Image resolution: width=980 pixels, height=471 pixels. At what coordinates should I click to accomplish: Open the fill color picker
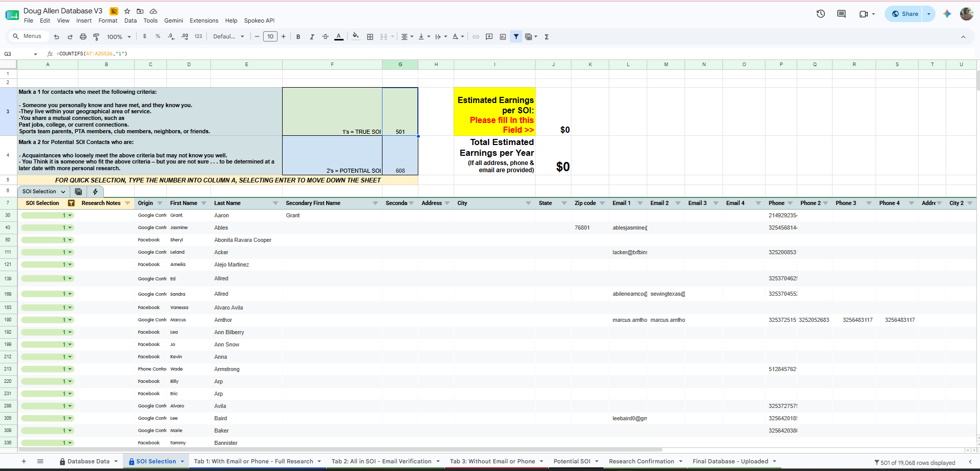356,36
